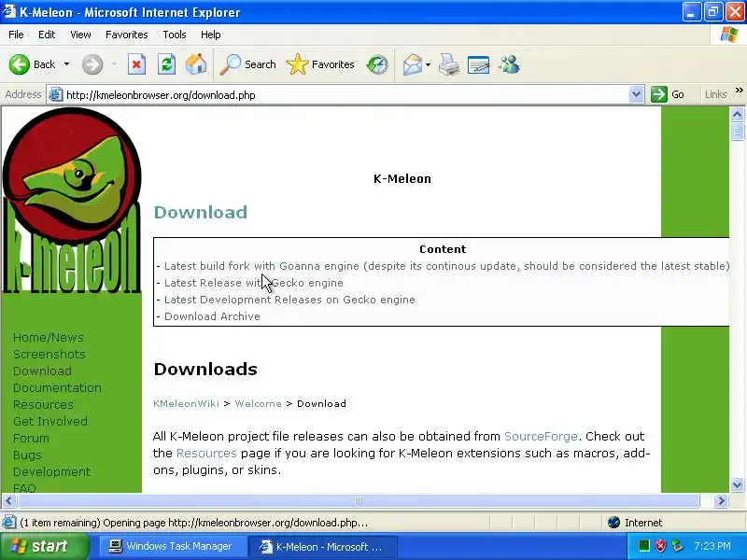Open the Edit menu
This screenshot has width=747, height=560.
(47, 35)
